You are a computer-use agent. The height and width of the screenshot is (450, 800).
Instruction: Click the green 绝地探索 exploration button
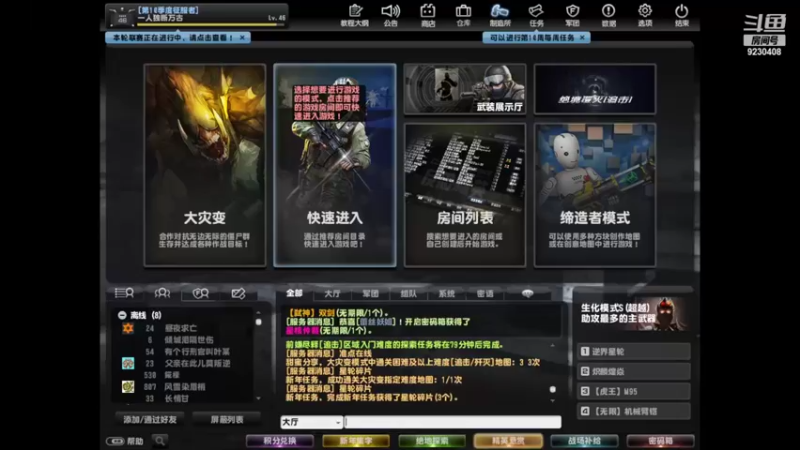pyautogui.click(x=432, y=441)
